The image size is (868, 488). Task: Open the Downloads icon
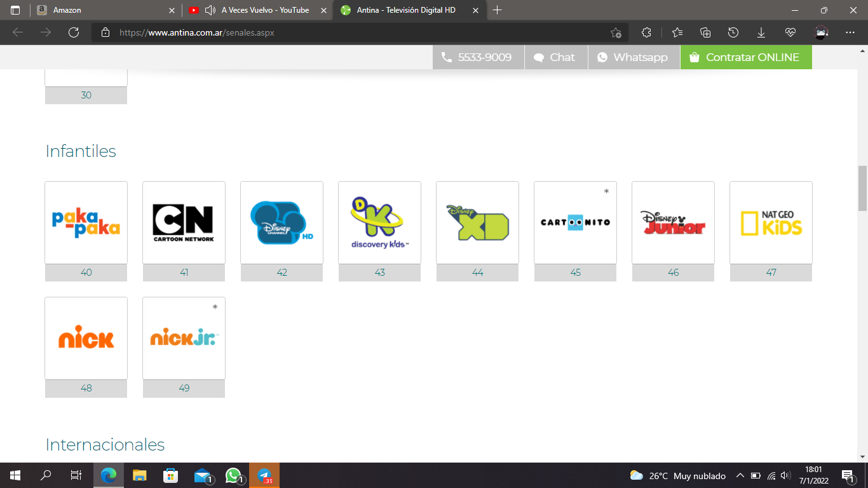click(761, 32)
